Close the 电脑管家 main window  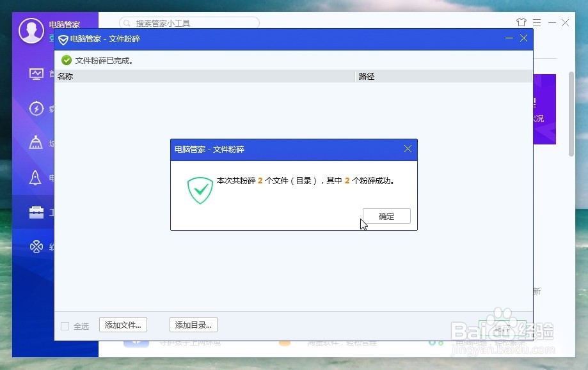565,23
